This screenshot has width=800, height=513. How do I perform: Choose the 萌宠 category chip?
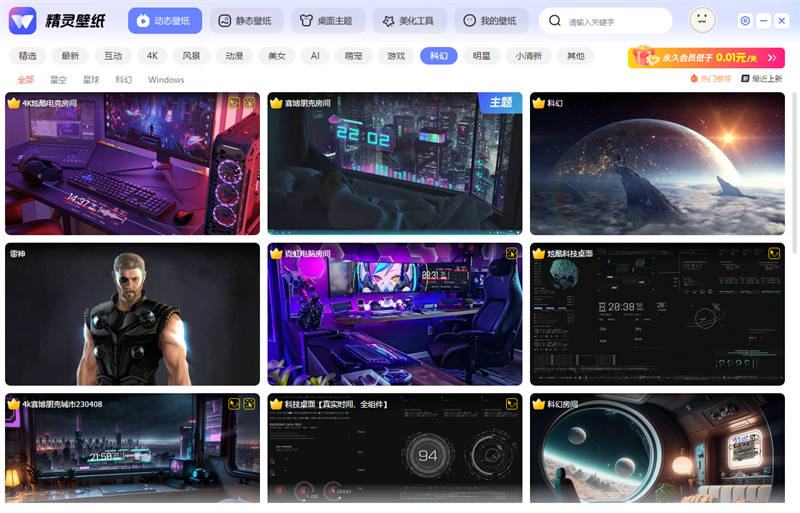[x=353, y=56]
